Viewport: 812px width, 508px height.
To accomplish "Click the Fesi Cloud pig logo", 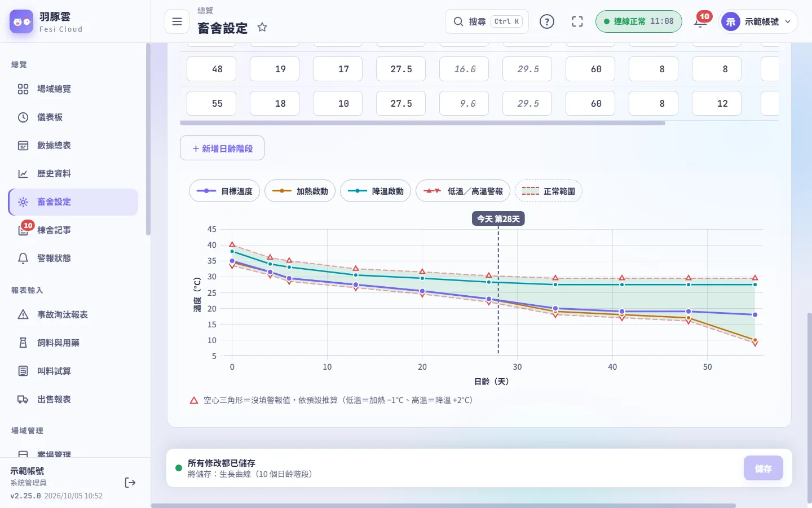I will [x=21, y=21].
